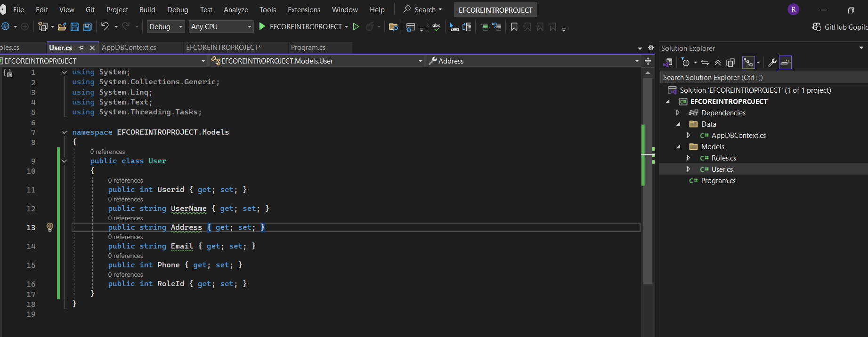The height and width of the screenshot is (337, 868).
Task: Click Collapse All in Solution Explorer
Action: coord(718,63)
